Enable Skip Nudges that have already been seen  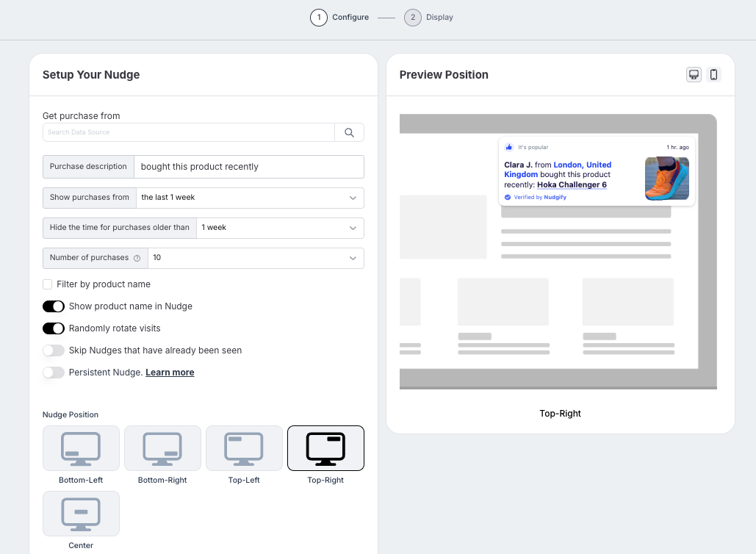point(54,350)
